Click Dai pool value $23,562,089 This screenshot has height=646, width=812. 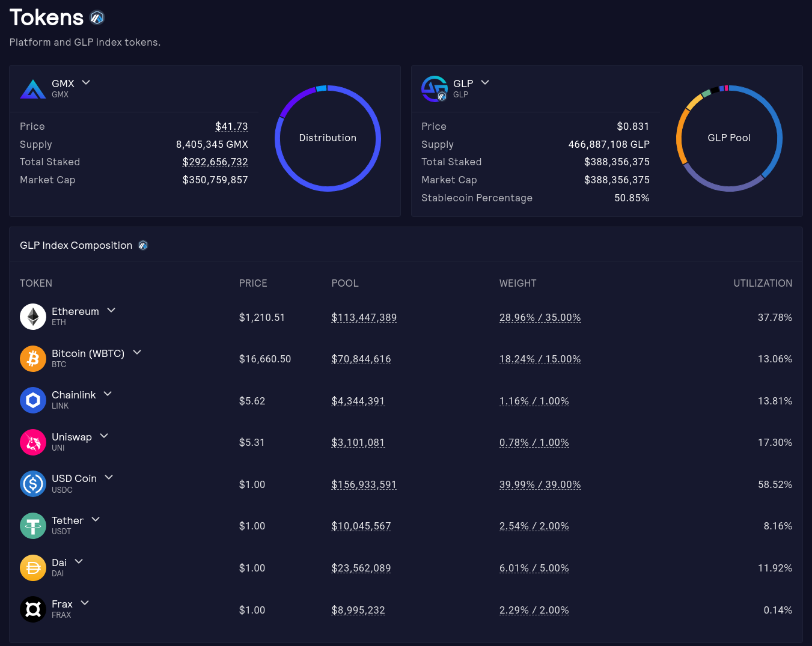[361, 568]
